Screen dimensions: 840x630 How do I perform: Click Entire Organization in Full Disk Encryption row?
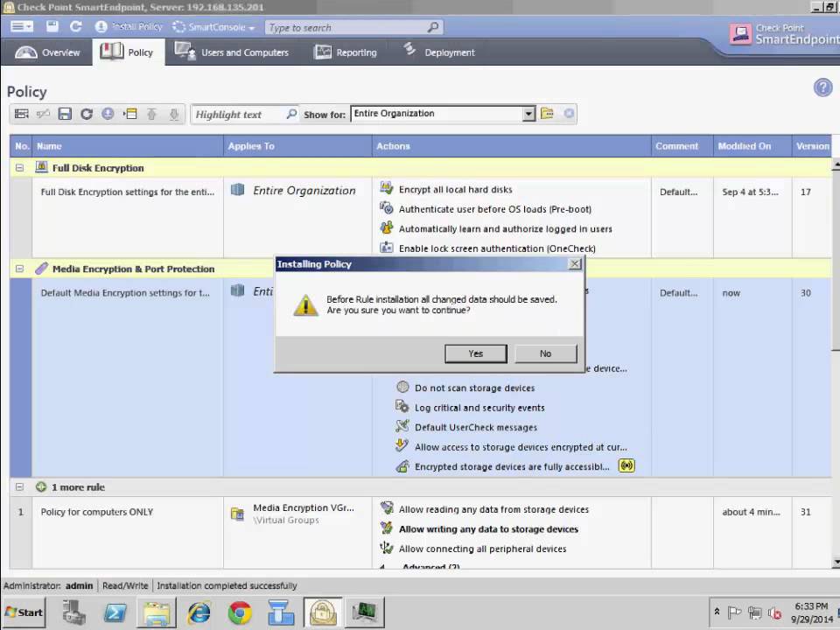point(304,191)
